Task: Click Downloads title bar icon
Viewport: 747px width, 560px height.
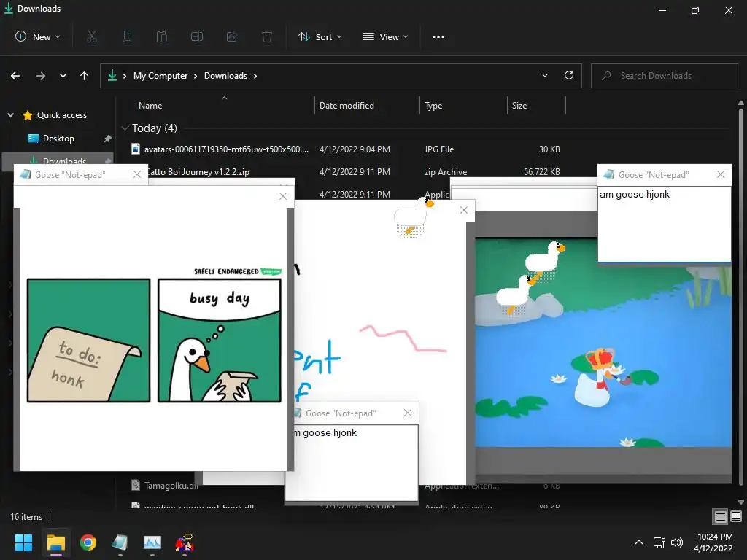Action: pyautogui.click(x=9, y=8)
